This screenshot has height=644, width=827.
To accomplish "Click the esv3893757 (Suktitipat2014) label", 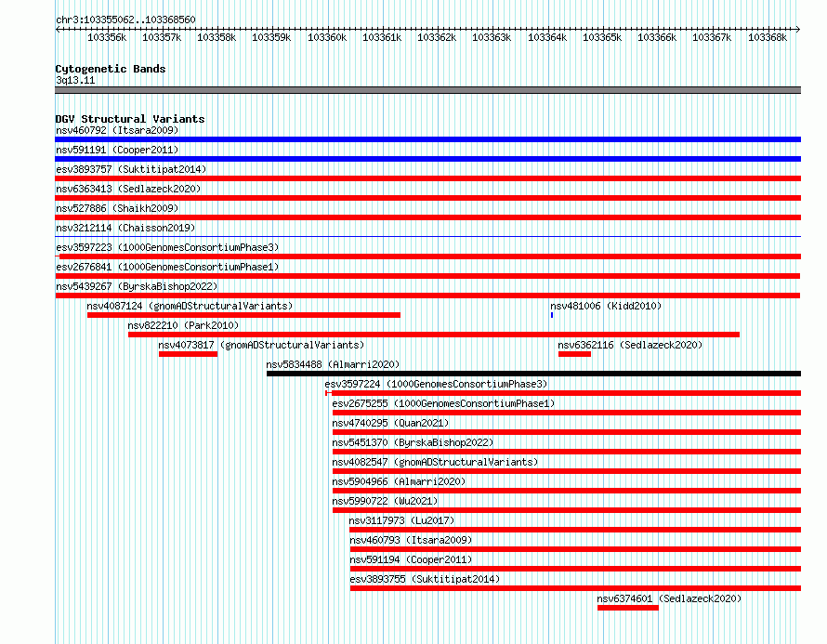I will 131,169.
